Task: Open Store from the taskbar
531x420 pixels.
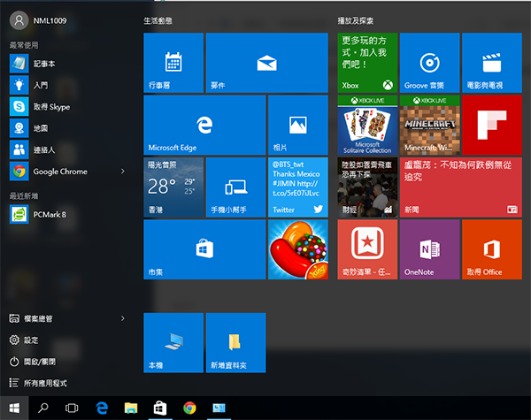Action: click(x=160, y=409)
